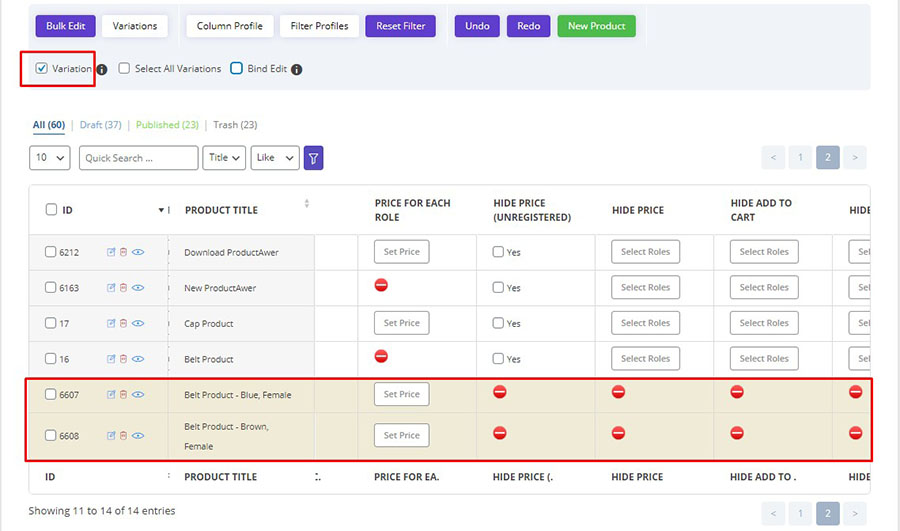Set Price for Belt Product - Blue, Female
Image resolution: width=900 pixels, height=531 pixels.
point(402,394)
